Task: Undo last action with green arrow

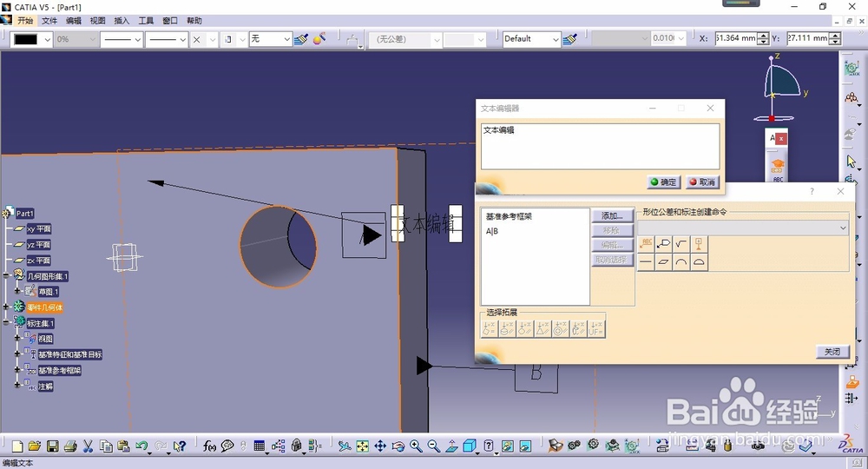Action: pyautogui.click(x=141, y=446)
